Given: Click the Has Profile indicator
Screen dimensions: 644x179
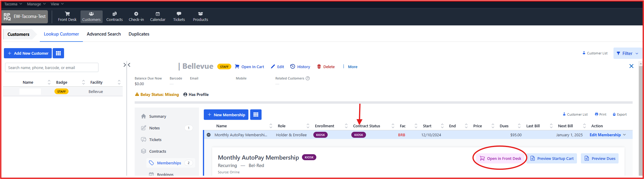Looking at the screenshot, I should coord(196,94).
